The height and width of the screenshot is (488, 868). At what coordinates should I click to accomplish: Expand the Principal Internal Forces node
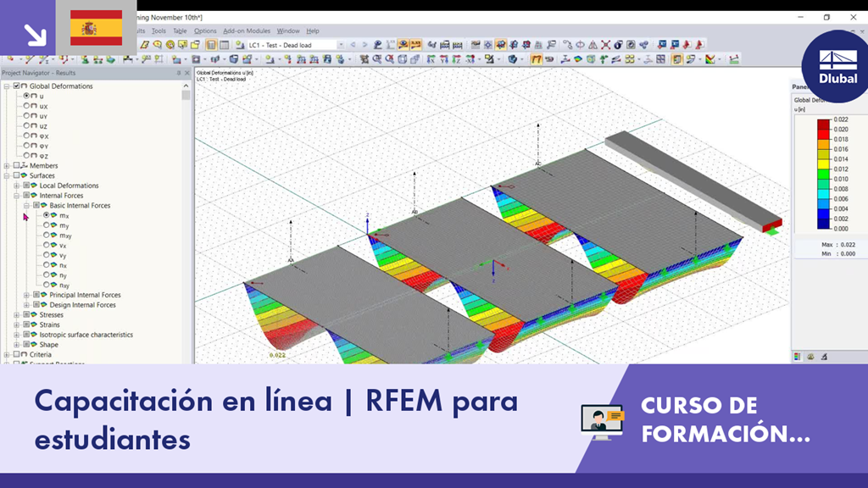(x=26, y=296)
